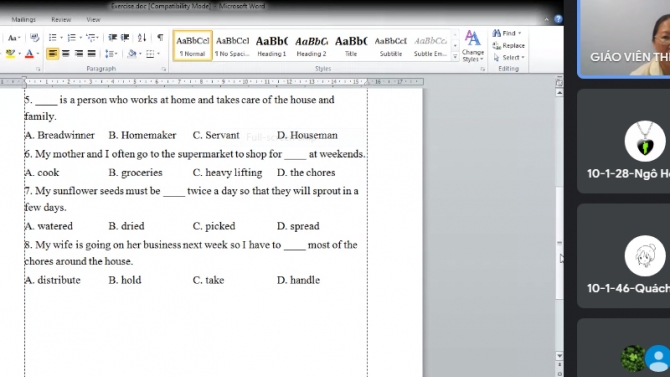Click answer text 'A. watered'
The width and height of the screenshot is (670, 377).
click(x=49, y=226)
